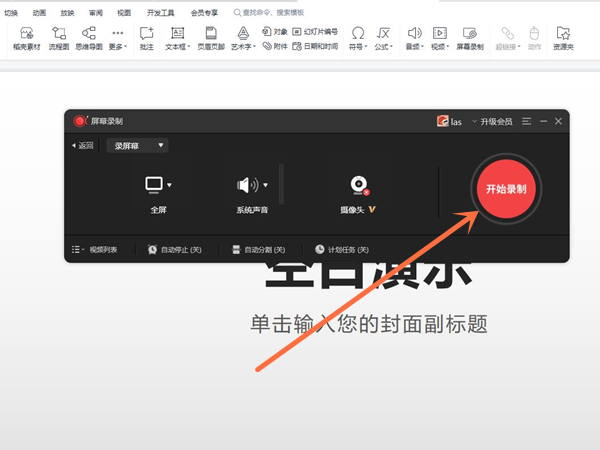This screenshot has width=600, height=450.
Task: Click the 查找命令 search box
Action: 290,13
